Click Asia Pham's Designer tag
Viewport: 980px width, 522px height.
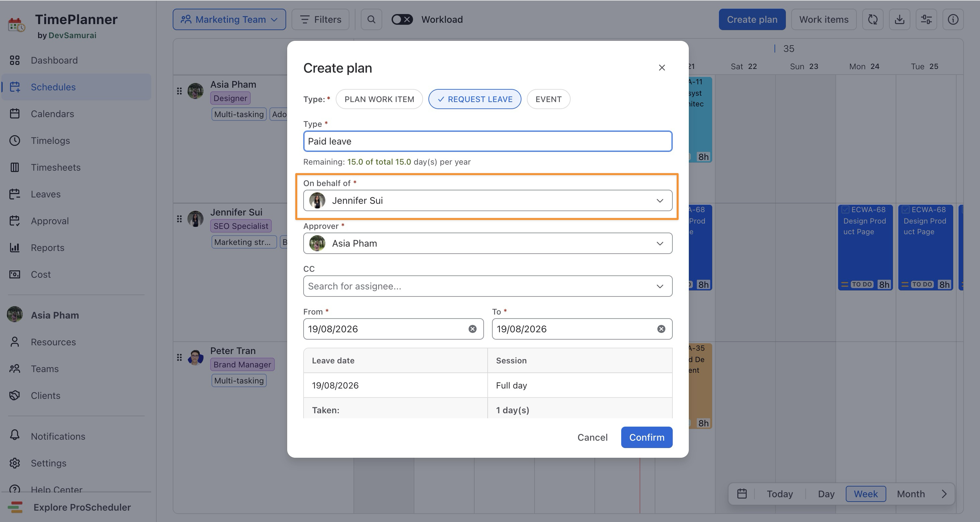coord(230,98)
